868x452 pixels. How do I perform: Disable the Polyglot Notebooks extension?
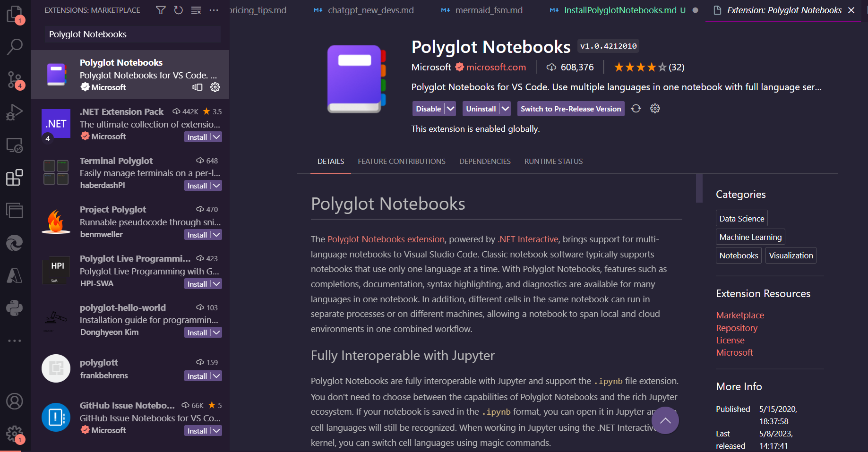click(429, 109)
